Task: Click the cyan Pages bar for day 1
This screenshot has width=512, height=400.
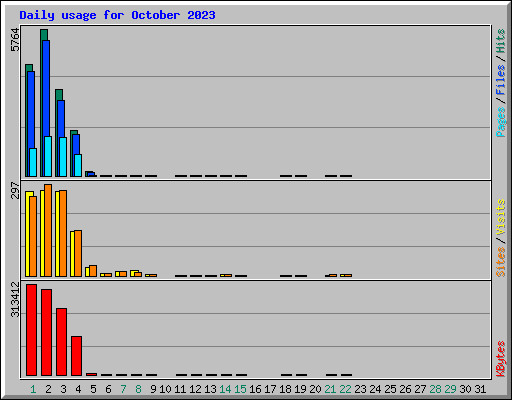Action: click(33, 162)
